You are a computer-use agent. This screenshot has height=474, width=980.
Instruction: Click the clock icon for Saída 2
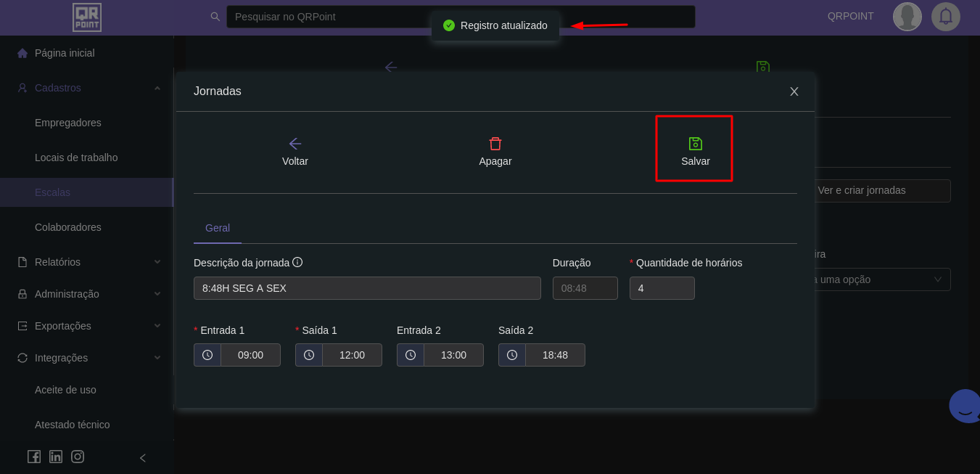click(512, 355)
